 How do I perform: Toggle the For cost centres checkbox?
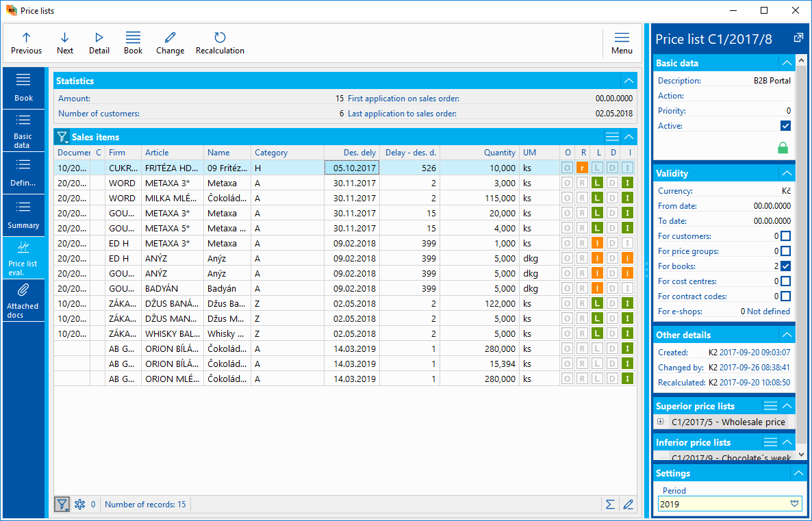tap(785, 281)
